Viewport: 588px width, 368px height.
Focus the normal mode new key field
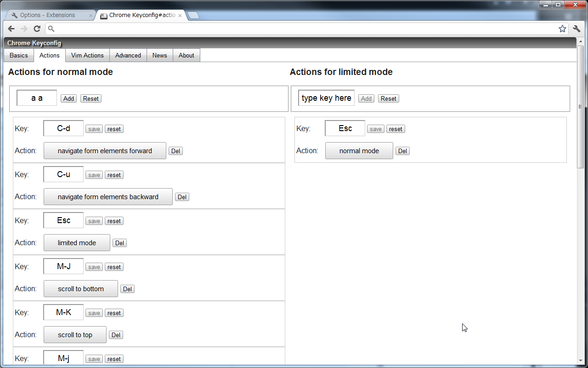click(37, 98)
